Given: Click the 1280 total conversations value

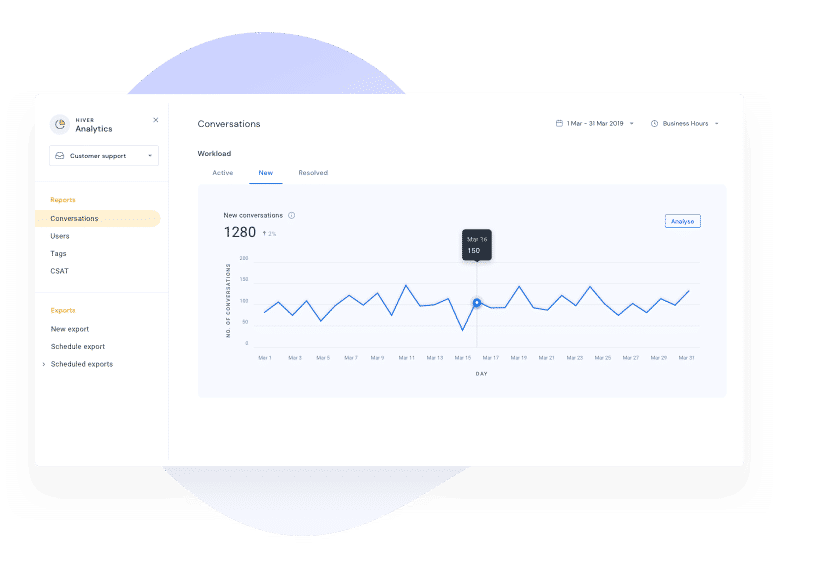Looking at the screenshot, I should pos(240,232).
